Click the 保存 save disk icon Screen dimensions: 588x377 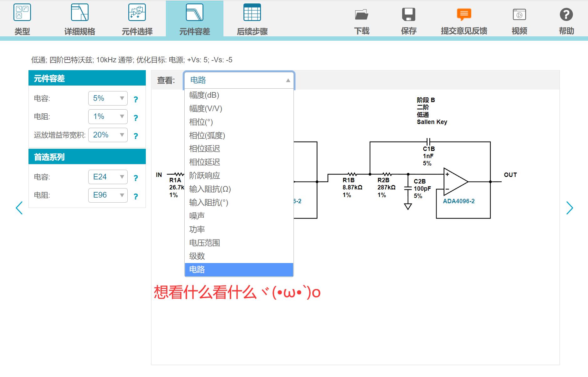pos(408,14)
